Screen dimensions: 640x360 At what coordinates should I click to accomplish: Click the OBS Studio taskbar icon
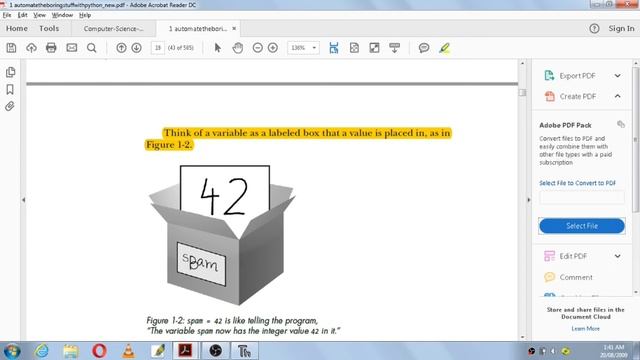(215, 351)
